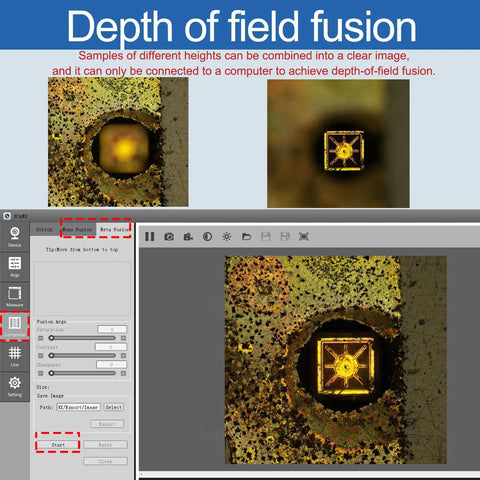The width and height of the screenshot is (480, 480).
Task: Click the 'Tip: Move from bottom to top' text
Action: click(82, 249)
